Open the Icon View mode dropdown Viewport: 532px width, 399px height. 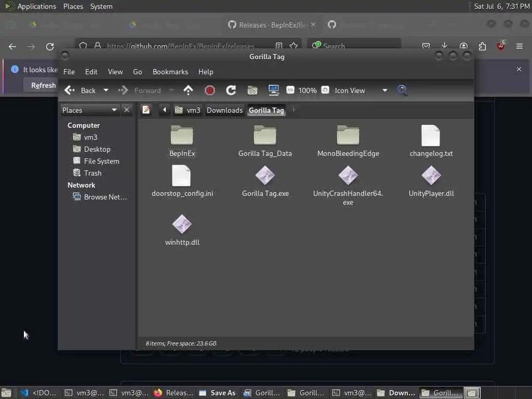[x=361, y=90]
